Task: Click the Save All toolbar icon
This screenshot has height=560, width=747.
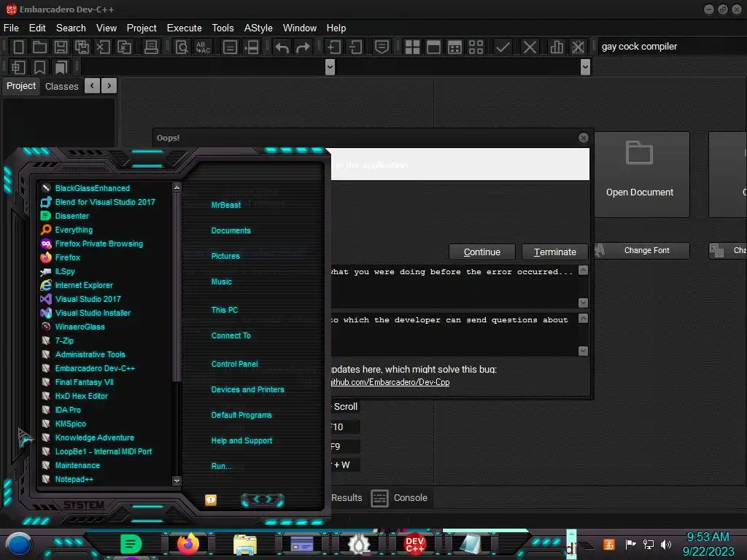Action: (82, 47)
